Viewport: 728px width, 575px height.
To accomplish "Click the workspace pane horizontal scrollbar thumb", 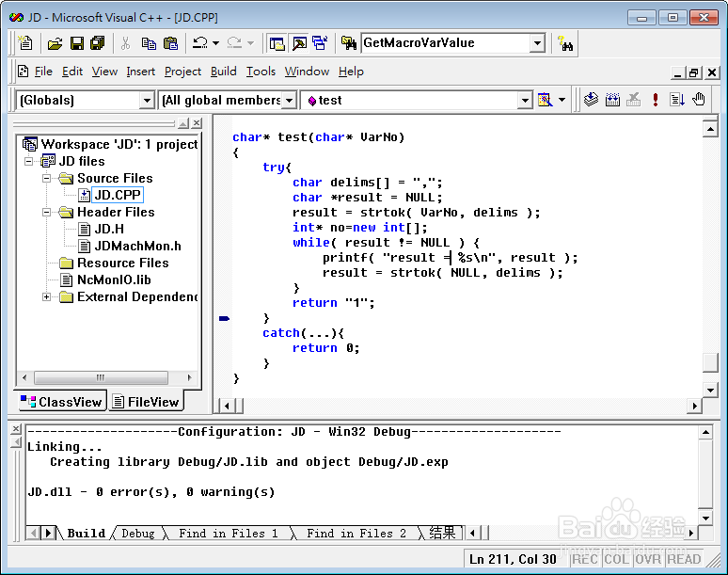I will click(101, 377).
